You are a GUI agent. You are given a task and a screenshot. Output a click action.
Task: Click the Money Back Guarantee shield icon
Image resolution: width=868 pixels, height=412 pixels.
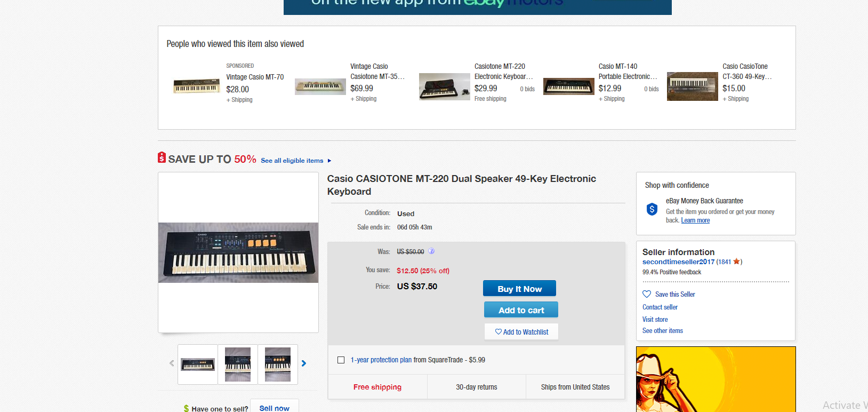(652, 209)
